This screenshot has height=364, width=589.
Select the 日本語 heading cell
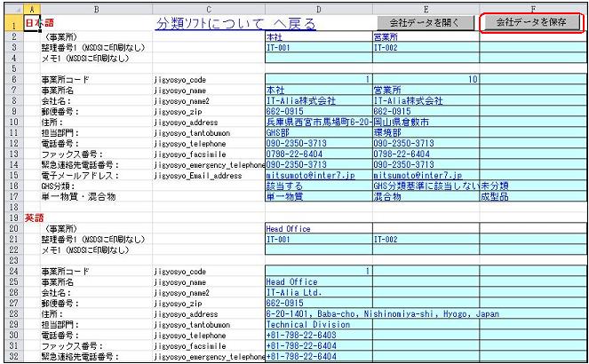click(32, 23)
